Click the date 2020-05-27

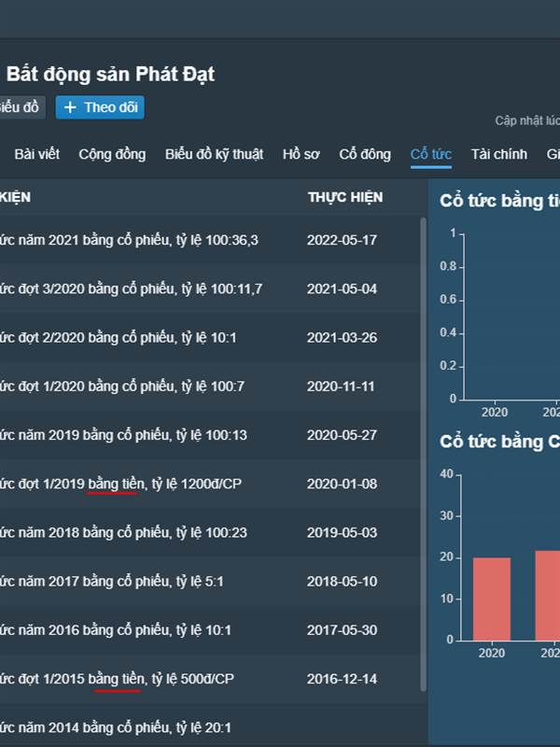click(342, 435)
